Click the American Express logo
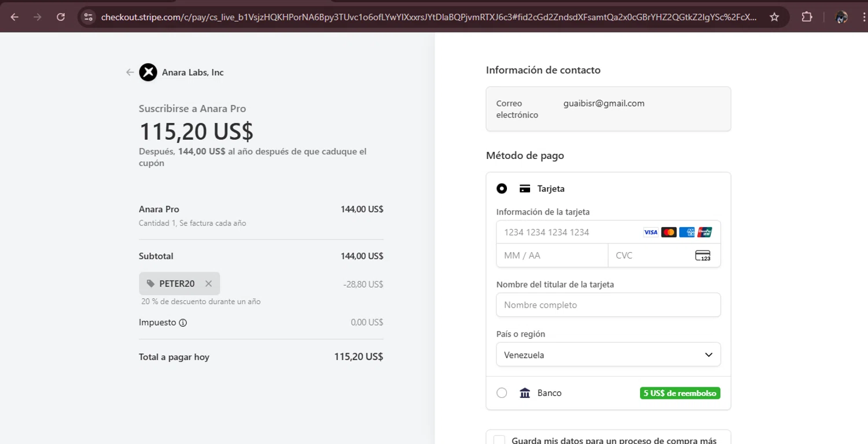 (687, 232)
